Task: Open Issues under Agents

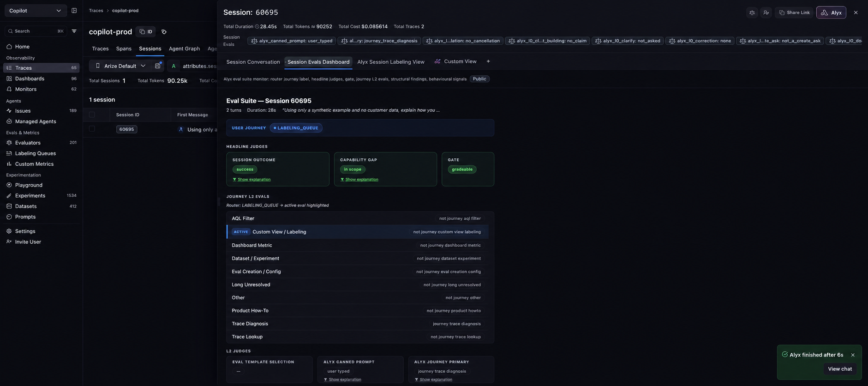Action: coord(42,111)
